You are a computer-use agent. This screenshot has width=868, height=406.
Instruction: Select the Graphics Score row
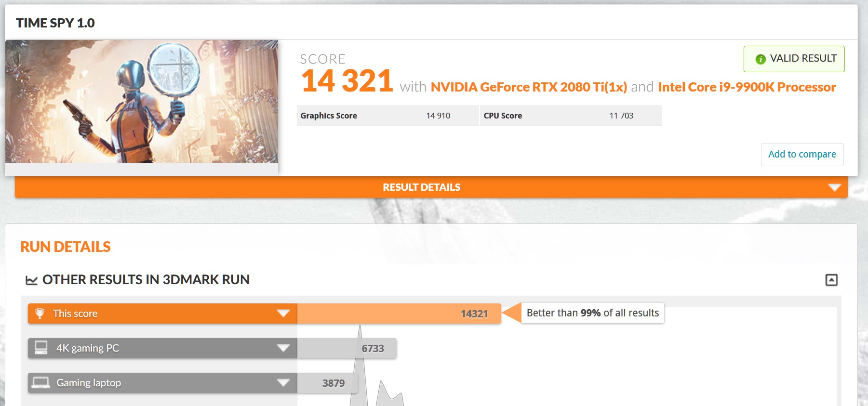pos(387,116)
